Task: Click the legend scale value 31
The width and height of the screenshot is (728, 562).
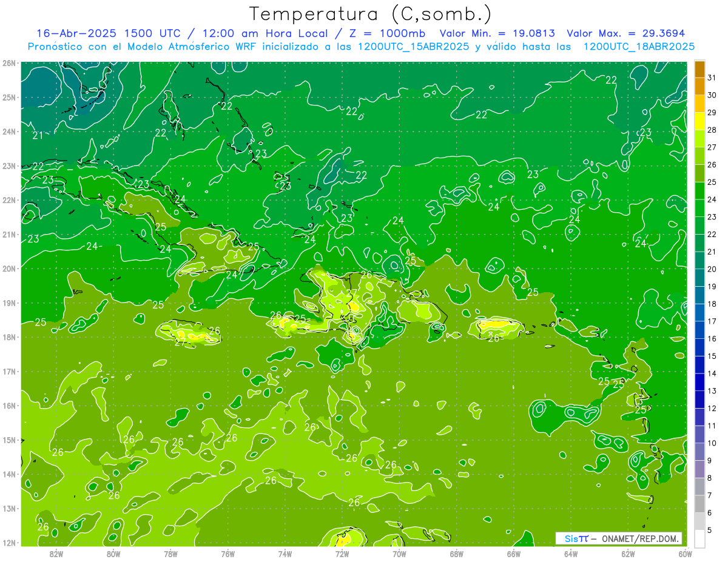Action: [712, 78]
